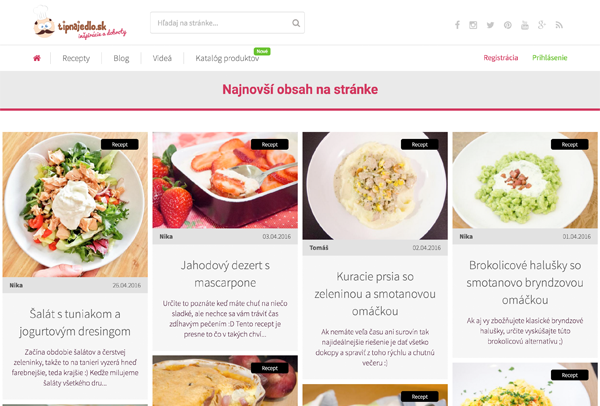The image size is (600, 406).
Task: Open Katalóg produktov menu item
Action: (x=227, y=58)
